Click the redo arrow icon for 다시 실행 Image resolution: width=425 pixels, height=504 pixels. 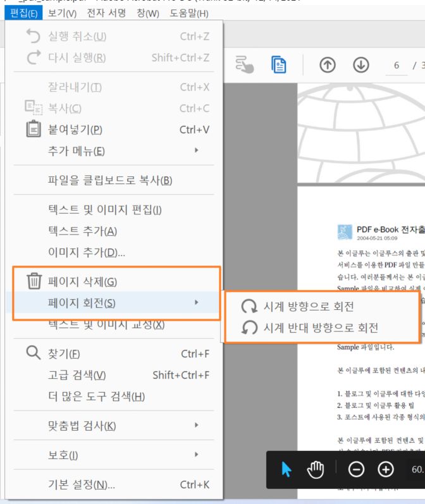(33, 57)
